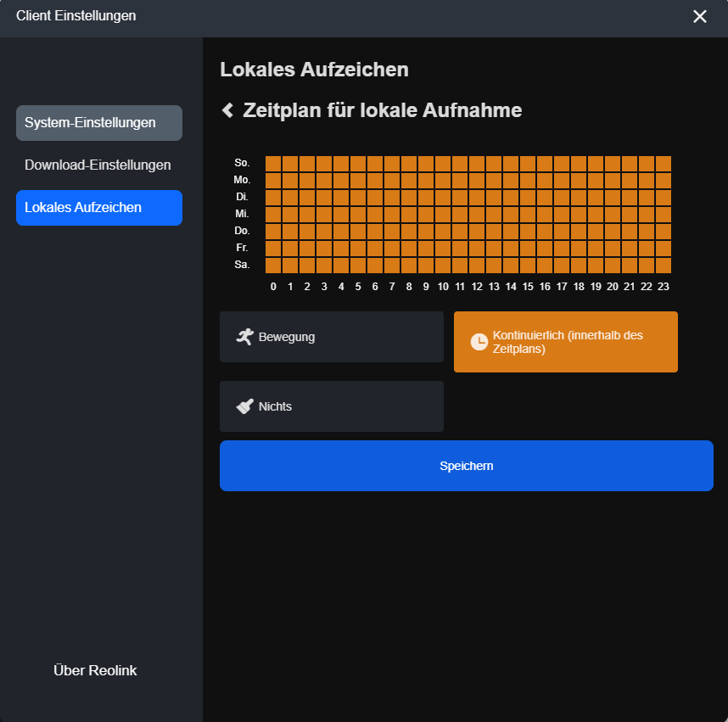Image resolution: width=728 pixels, height=722 pixels.
Task: Toggle the Do. cell at hour 18
Action: (579, 232)
